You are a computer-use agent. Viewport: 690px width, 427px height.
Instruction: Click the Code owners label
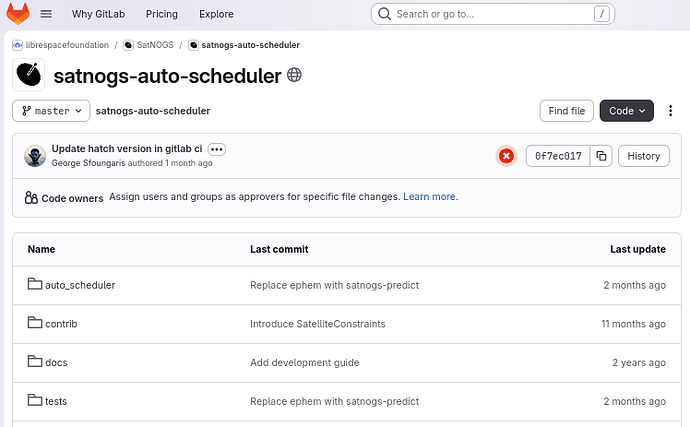pos(72,199)
